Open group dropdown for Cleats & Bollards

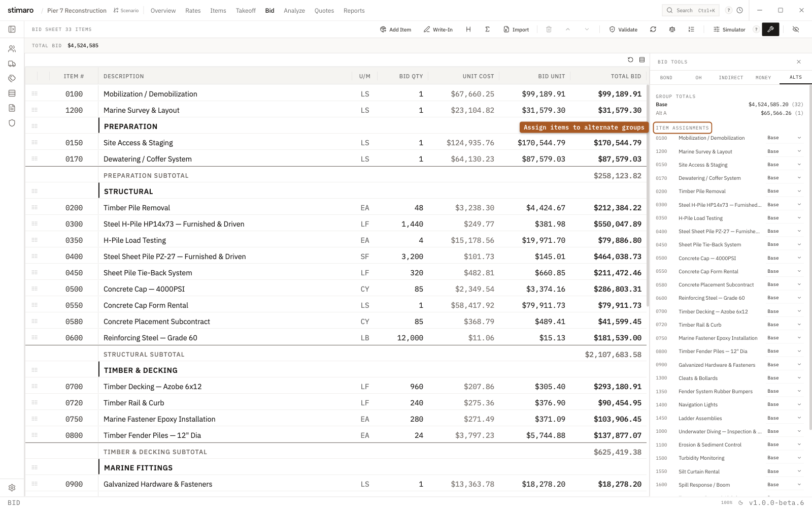click(784, 378)
